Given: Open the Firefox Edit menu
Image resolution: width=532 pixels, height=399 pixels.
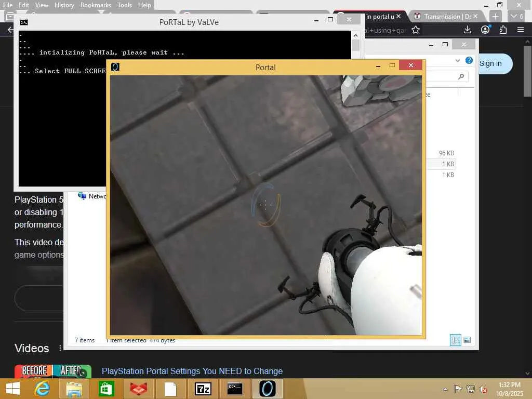Looking at the screenshot, I should [23, 5].
